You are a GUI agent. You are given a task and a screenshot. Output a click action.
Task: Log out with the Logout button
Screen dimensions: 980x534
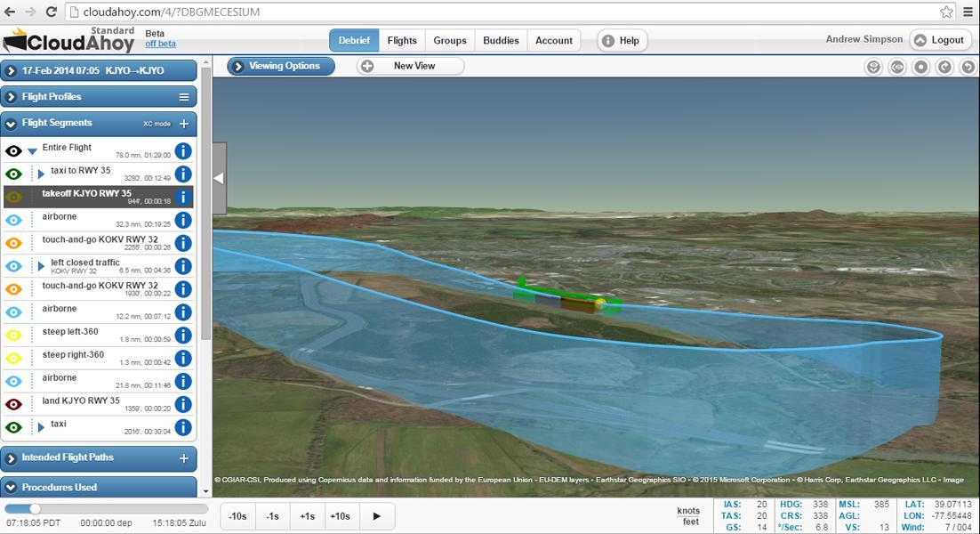coord(939,40)
